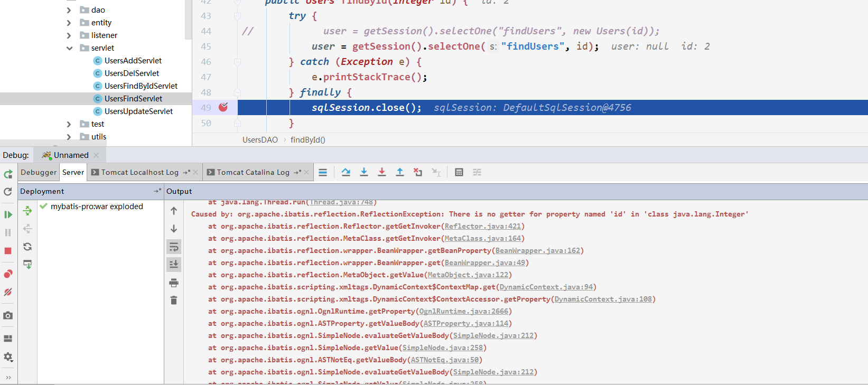Refresh deployment status

point(27,247)
